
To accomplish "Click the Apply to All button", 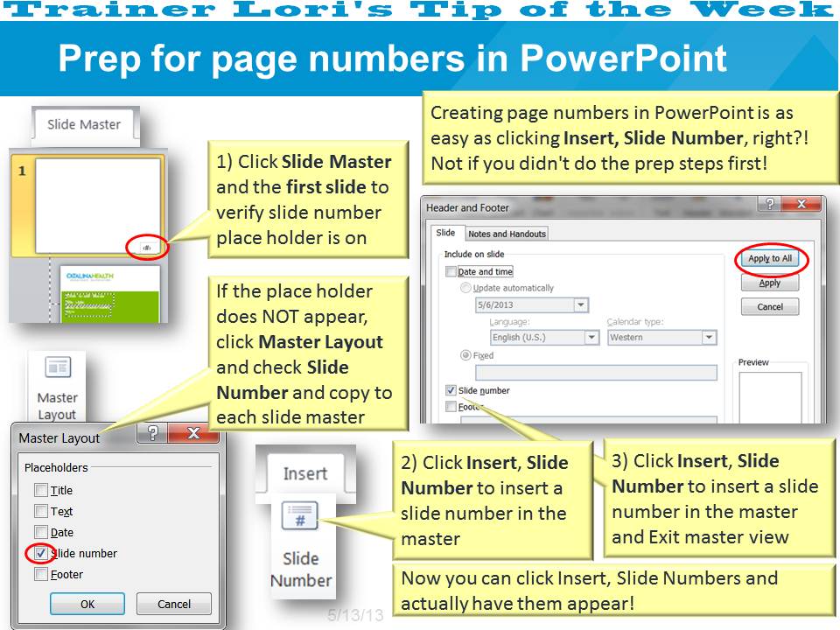I will pos(770,259).
